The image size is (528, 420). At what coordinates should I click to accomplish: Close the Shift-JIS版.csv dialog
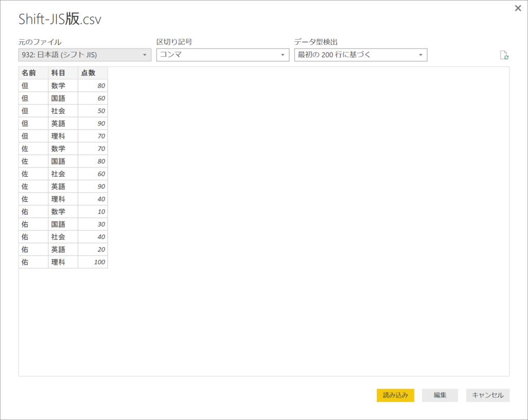point(518,8)
